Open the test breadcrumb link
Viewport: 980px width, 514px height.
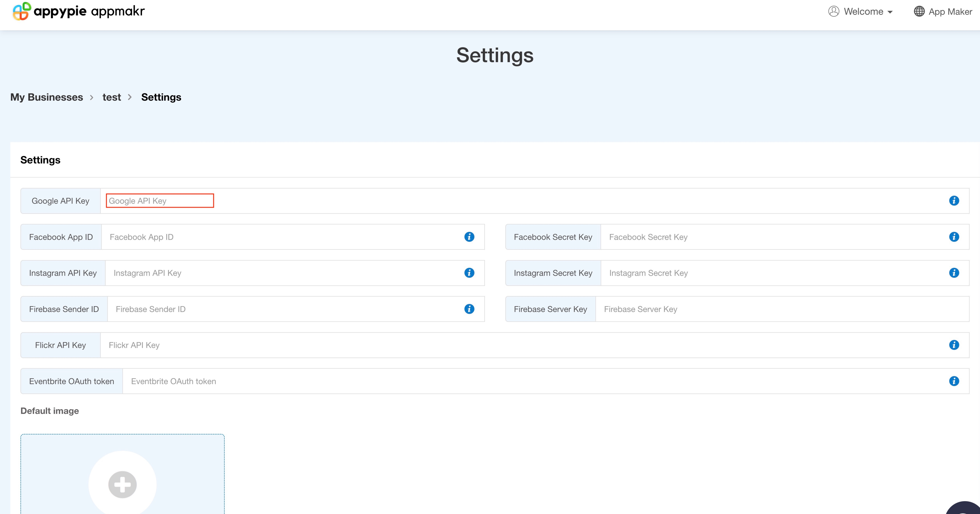[112, 97]
